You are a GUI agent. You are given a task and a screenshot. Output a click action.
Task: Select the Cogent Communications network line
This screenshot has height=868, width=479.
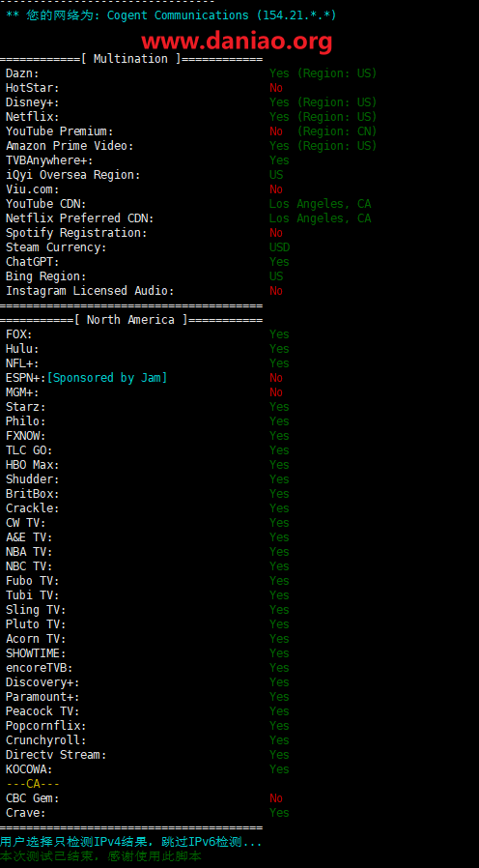coord(171,15)
